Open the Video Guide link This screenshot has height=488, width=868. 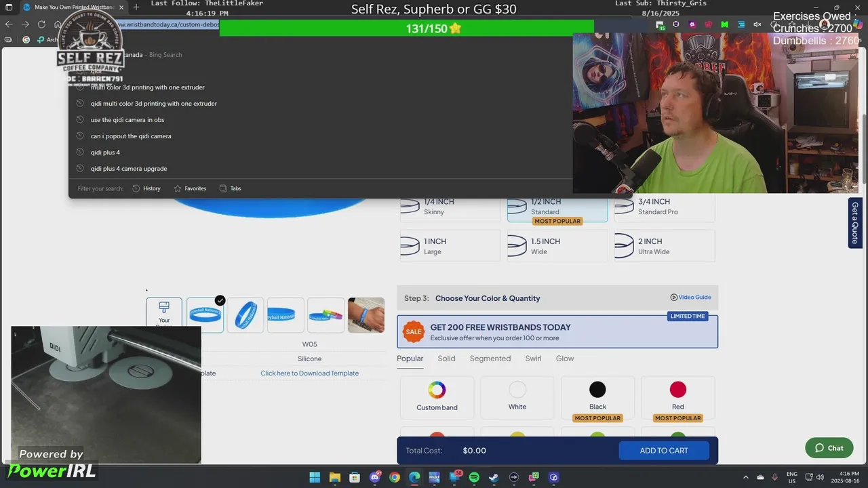(x=690, y=297)
